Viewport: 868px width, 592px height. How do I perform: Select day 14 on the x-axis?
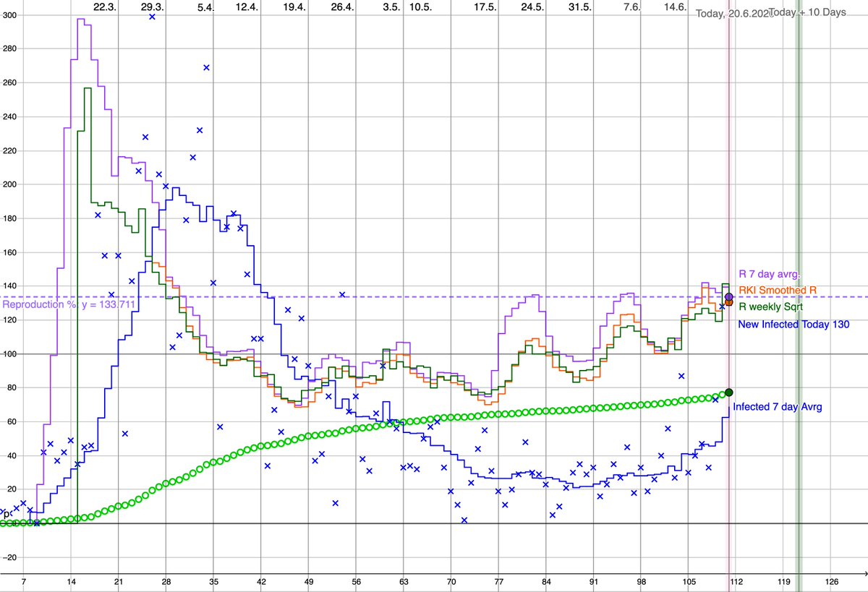(71, 582)
